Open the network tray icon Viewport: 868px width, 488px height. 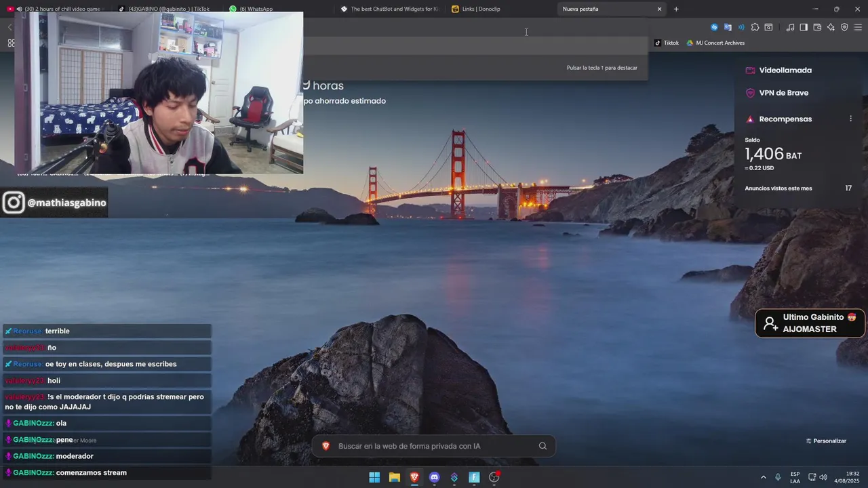tap(812, 477)
